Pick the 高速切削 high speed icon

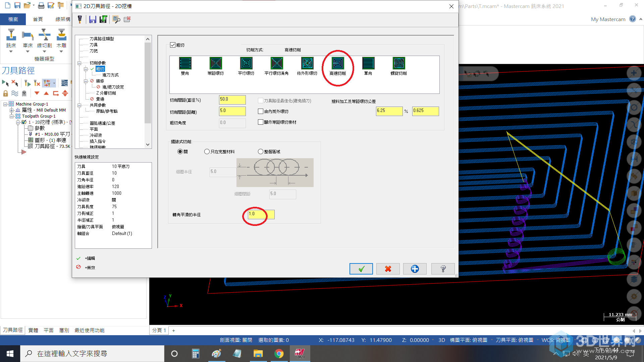pyautogui.click(x=338, y=63)
